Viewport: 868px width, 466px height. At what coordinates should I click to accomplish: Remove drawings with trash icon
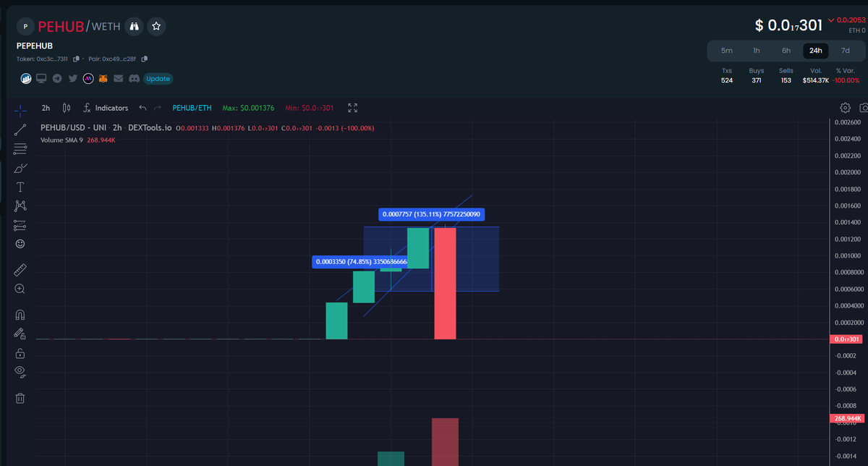point(20,398)
